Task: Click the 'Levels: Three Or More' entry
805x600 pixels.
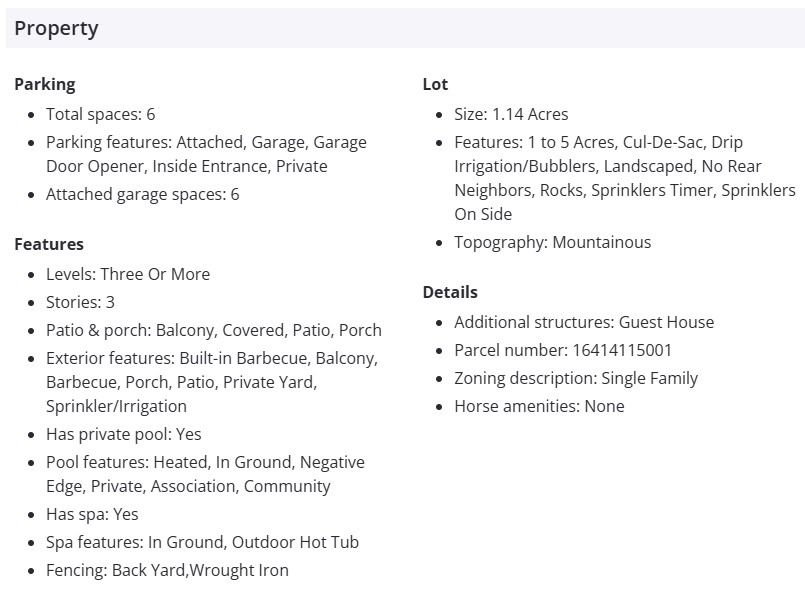Action: coord(128,274)
